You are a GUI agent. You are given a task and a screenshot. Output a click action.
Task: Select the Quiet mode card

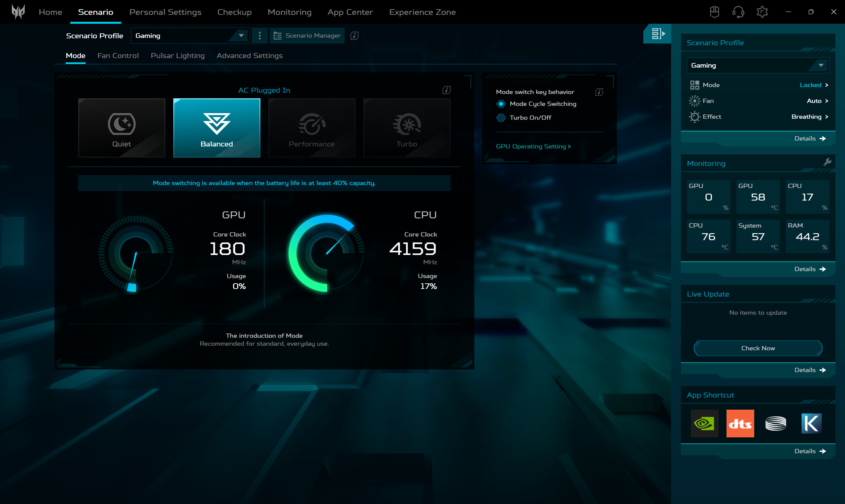pos(121,128)
